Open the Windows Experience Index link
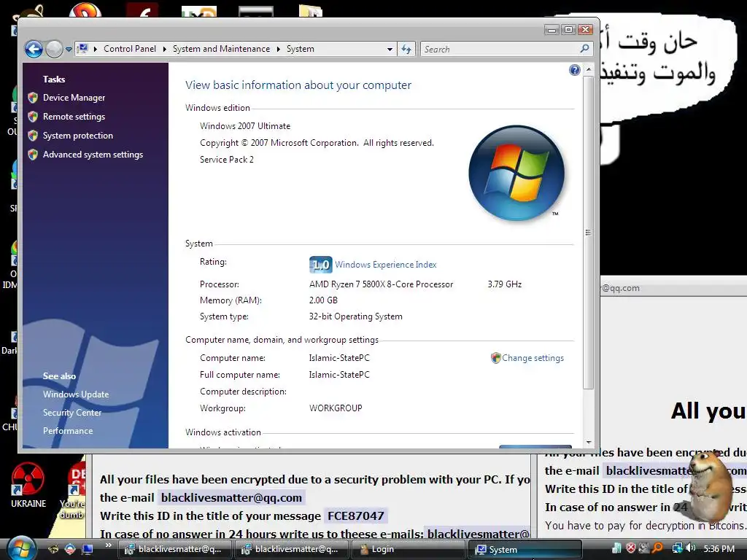 point(385,265)
